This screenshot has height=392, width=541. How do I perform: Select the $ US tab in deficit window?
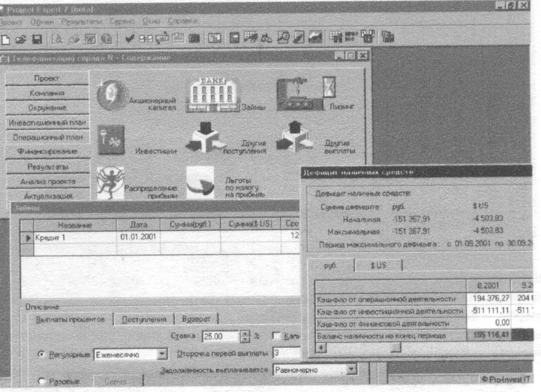(x=378, y=265)
